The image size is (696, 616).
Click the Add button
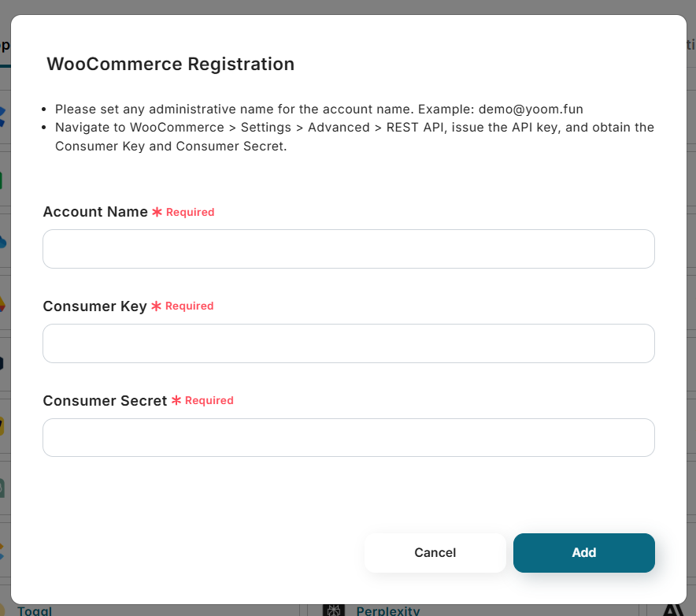(583, 552)
